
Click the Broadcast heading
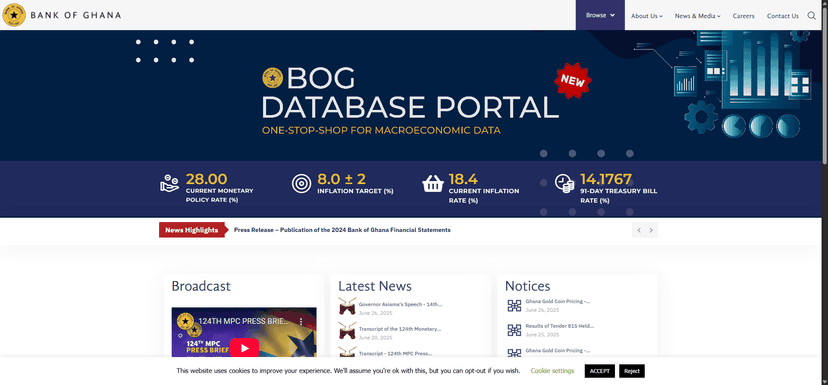(x=201, y=286)
